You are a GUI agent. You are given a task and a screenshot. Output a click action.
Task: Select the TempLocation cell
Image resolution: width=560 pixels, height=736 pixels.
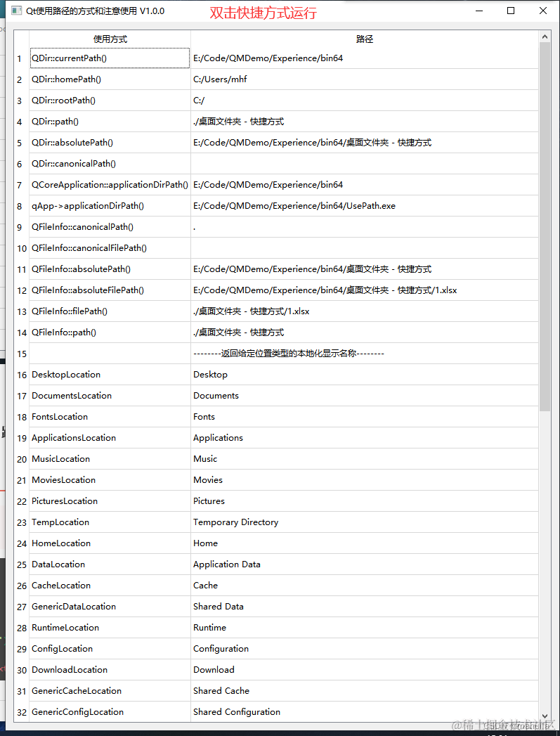[x=110, y=522]
